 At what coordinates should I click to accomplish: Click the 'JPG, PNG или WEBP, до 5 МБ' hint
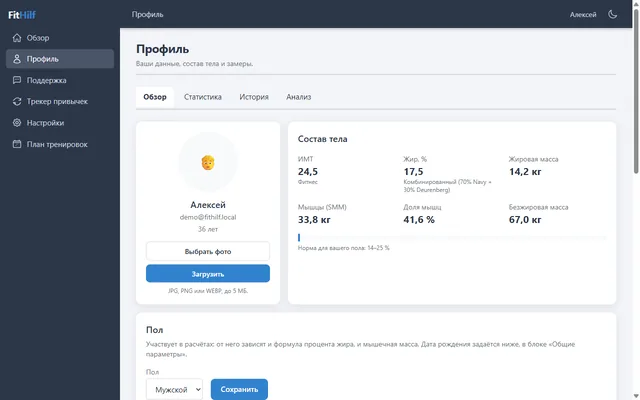click(208, 291)
